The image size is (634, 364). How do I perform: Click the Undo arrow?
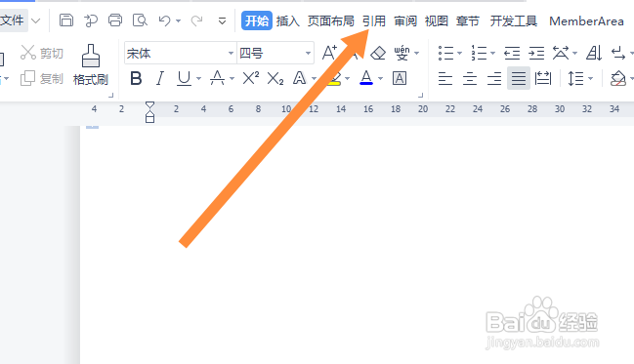pyautogui.click(x=164, y=20)
